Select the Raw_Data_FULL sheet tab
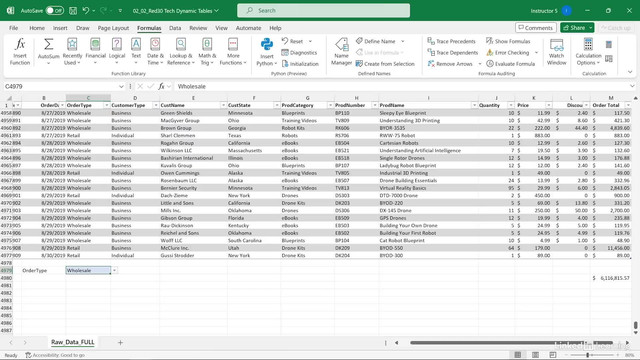 (x=73, y=342)
